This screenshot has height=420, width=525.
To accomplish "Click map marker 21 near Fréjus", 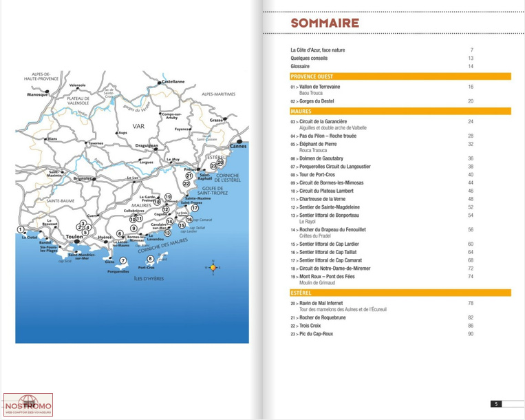I will tap(189, 176).
